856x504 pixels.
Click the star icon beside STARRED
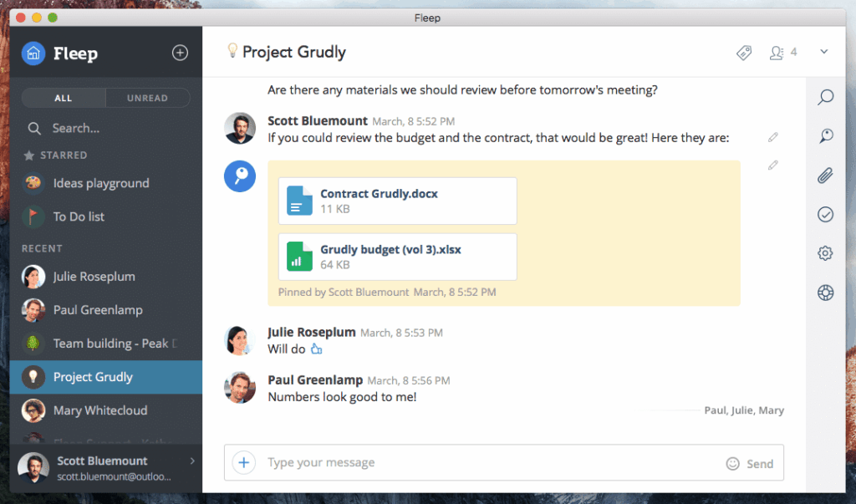[29, 155]
